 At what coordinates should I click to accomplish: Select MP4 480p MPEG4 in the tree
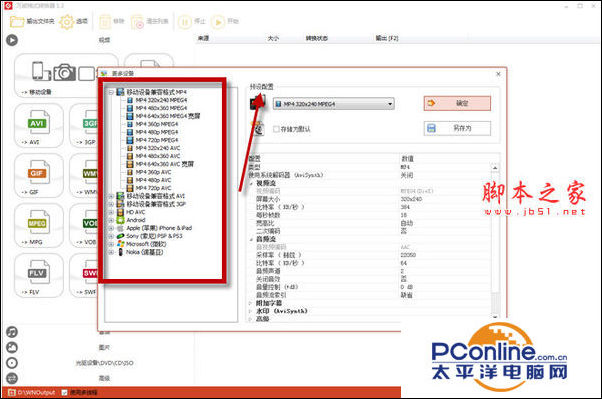click(157, 132)
